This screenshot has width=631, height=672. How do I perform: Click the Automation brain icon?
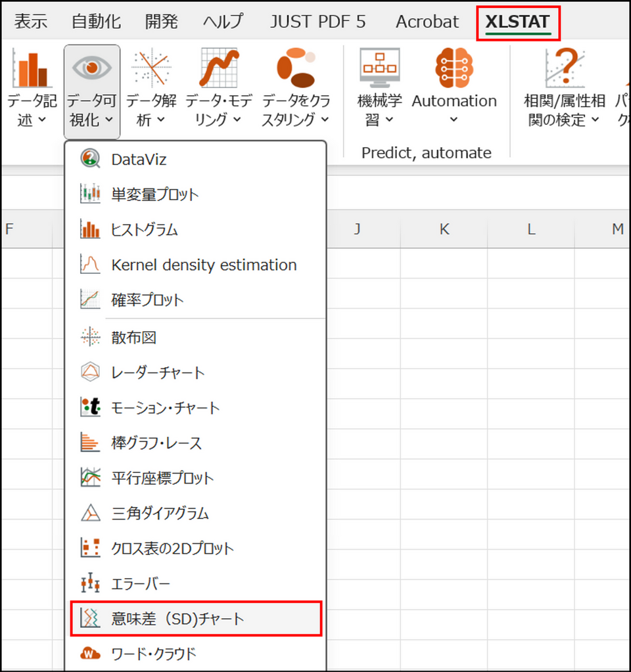click(x=454, y=68)
